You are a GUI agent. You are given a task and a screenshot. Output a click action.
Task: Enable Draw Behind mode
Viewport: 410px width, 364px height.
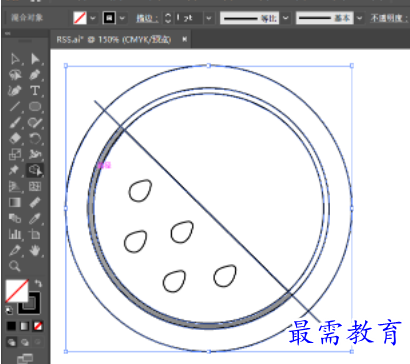(25, 342)
